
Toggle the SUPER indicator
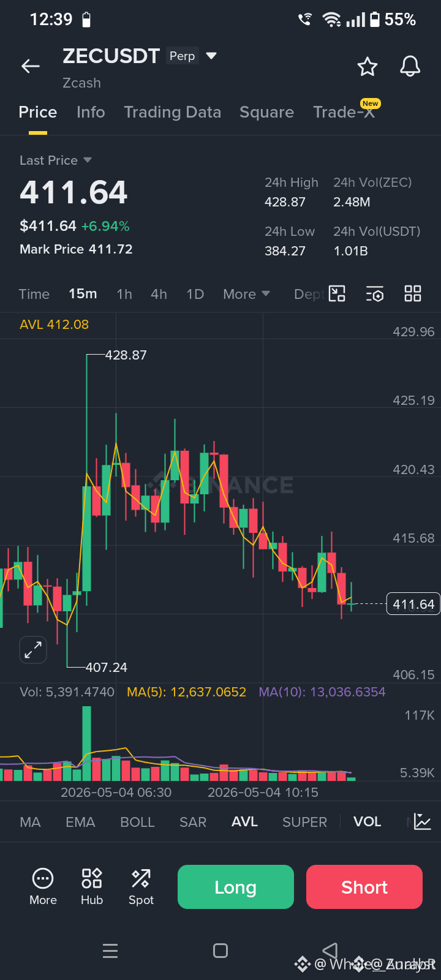click(304, 822)
